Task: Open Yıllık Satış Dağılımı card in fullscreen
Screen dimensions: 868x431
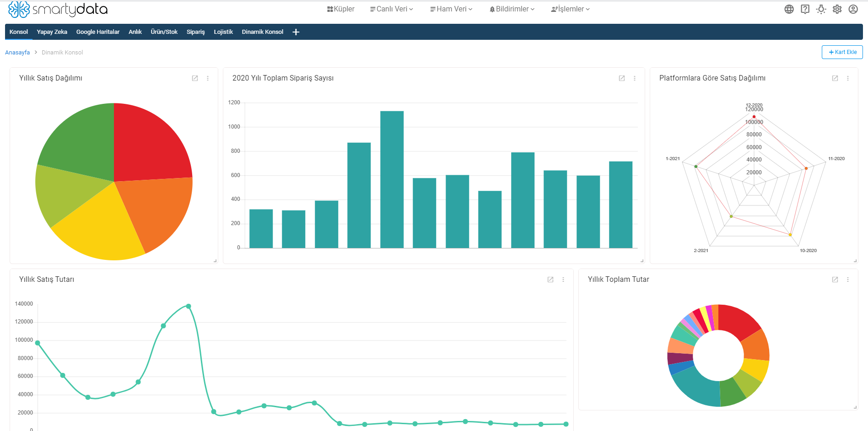Action: (x=195, y=78)
